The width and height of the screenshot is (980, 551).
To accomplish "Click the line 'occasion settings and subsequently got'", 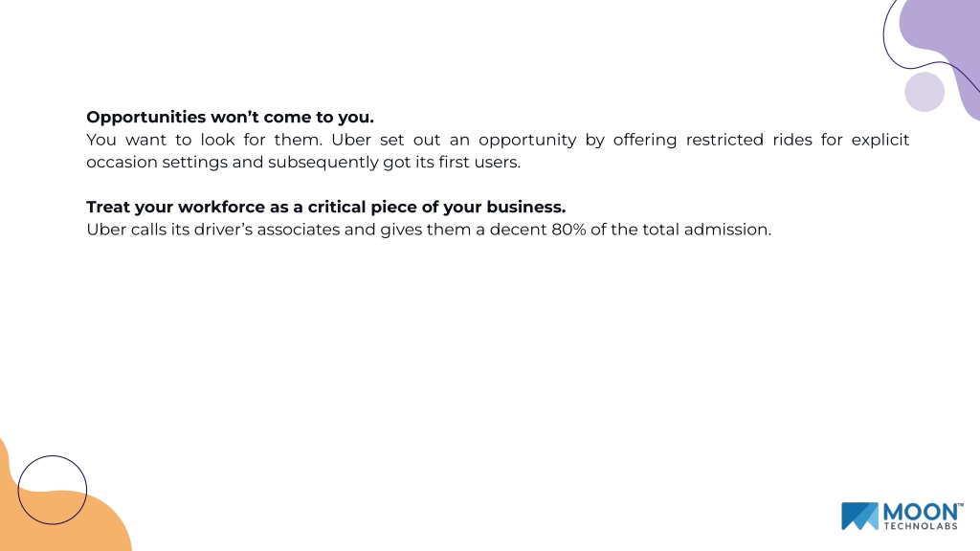I will 249,162.
